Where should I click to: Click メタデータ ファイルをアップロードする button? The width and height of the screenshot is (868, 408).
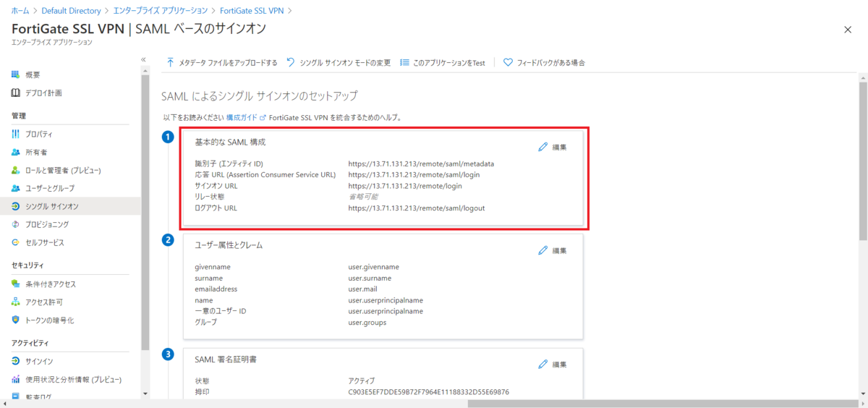click(x=221, y=63)
